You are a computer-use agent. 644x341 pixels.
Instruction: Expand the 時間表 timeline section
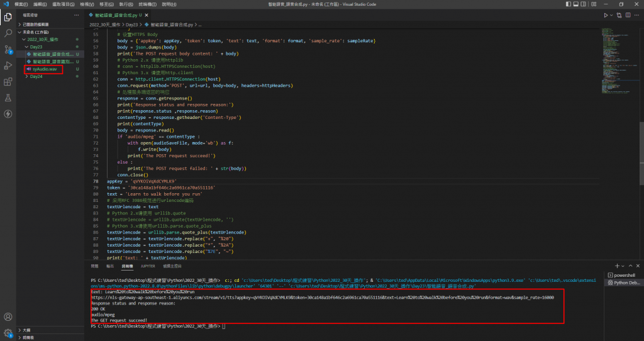[x=50, y=337]
